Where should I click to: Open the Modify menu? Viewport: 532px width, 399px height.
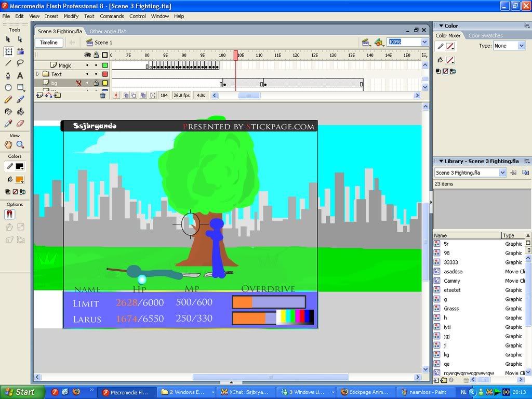pyautogui.click(x=71, y=16)
